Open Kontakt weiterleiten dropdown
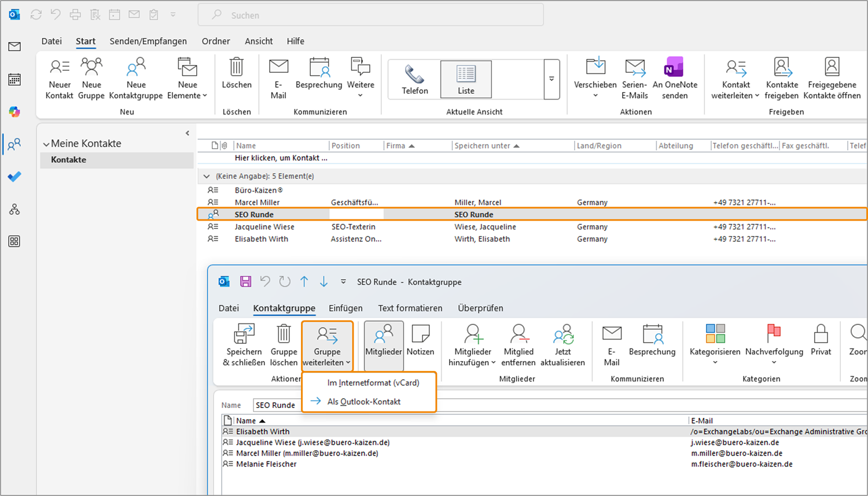The image size is (868, 496). click(735, 79)
